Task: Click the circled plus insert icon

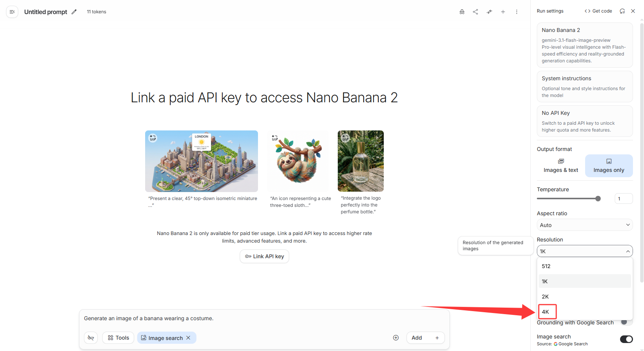Action: coord(396,338)
